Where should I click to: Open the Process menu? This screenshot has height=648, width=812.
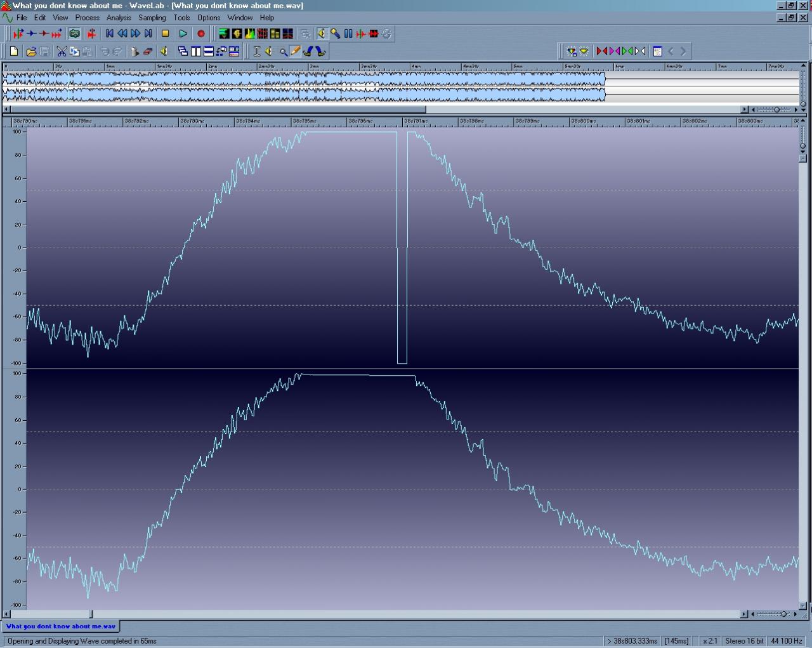pos(88,18)
